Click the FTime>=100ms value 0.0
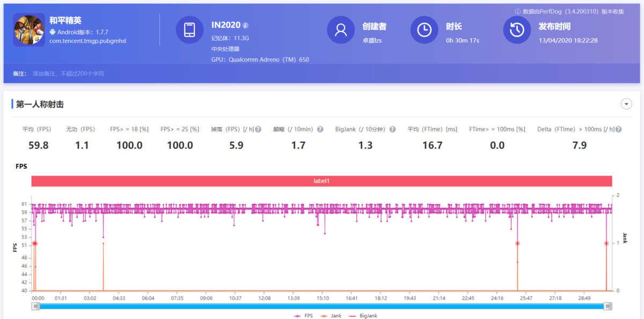Viewport: 644px width, 319px height. click(497, 145)
